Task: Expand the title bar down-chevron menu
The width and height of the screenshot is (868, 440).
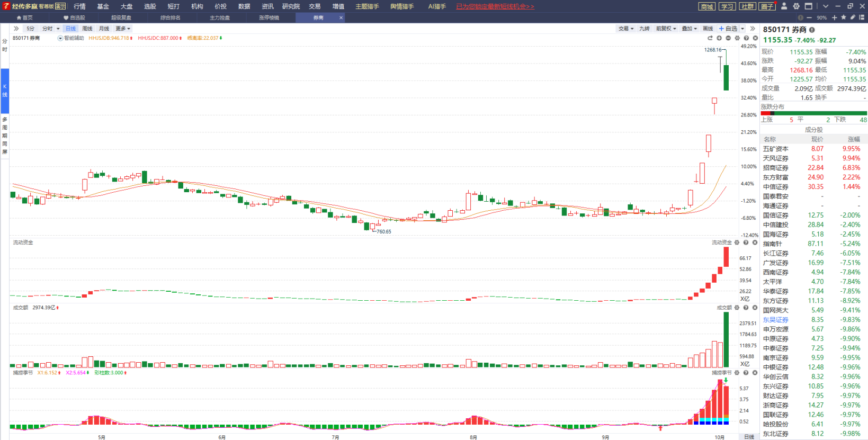Action: click(826, 6)
